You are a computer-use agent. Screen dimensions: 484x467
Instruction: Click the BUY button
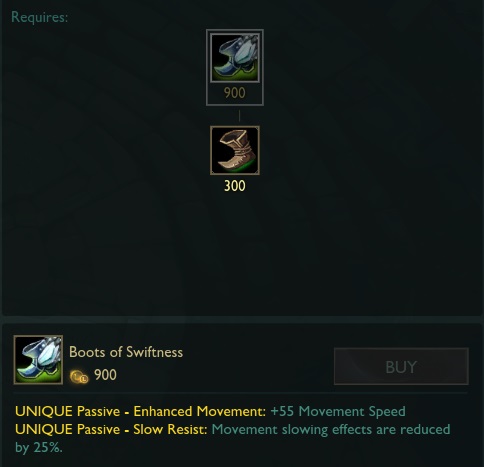[401, 366]
